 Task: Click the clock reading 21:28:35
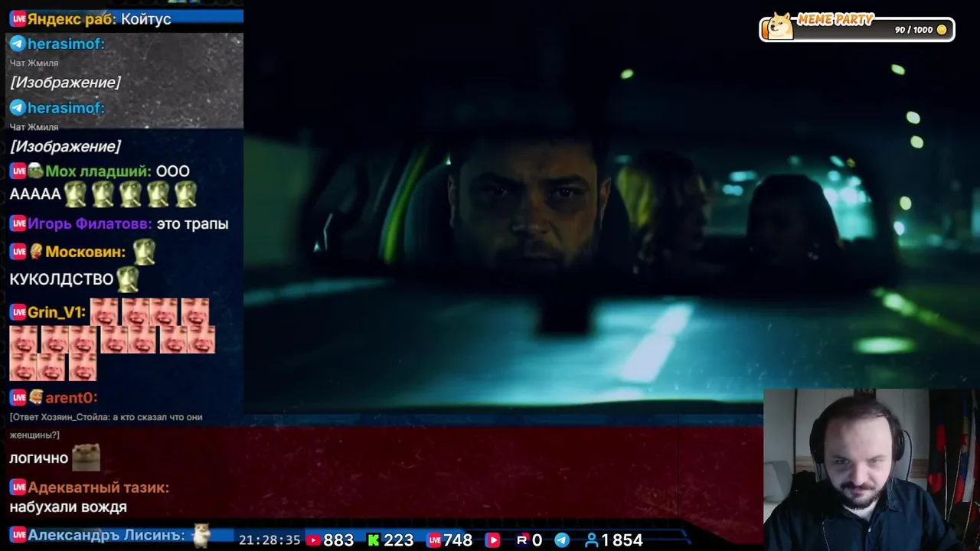click(269, 540)
